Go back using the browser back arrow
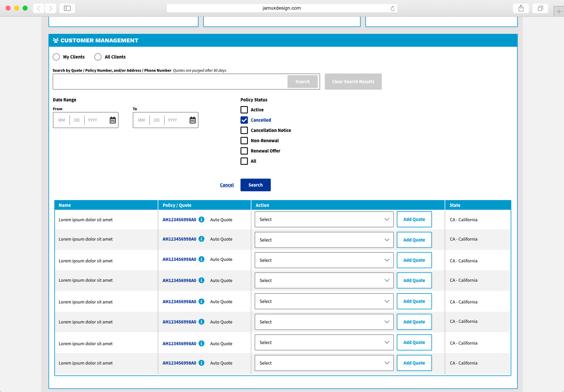This screenshot has height=392, width=564. (x=39, y=8)
